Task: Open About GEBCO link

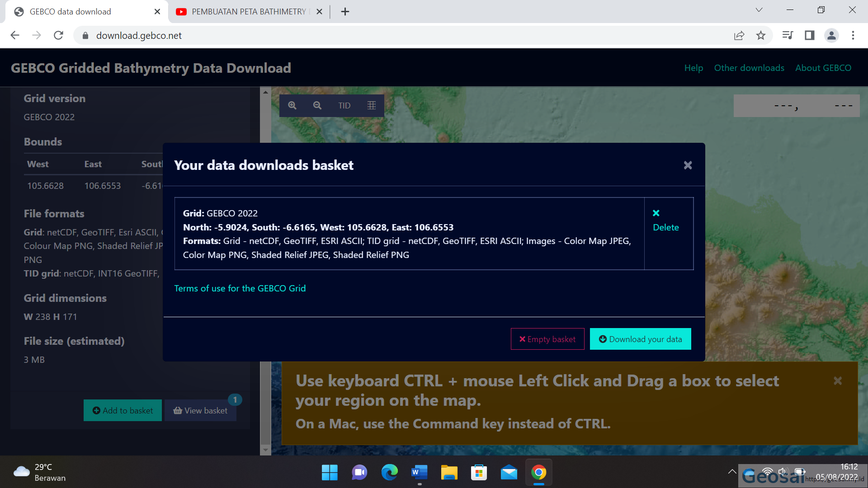Action: click(x=823, y=68)
